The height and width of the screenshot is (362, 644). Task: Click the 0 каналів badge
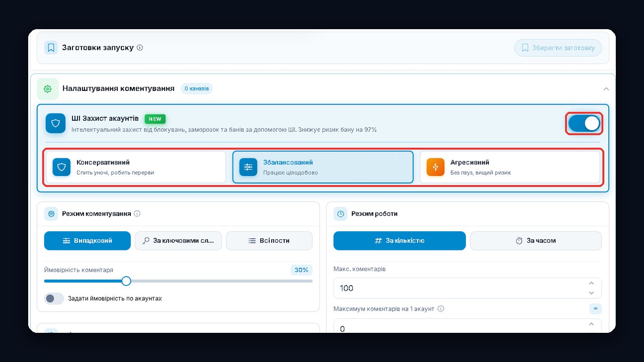click(x=197, y=88)
